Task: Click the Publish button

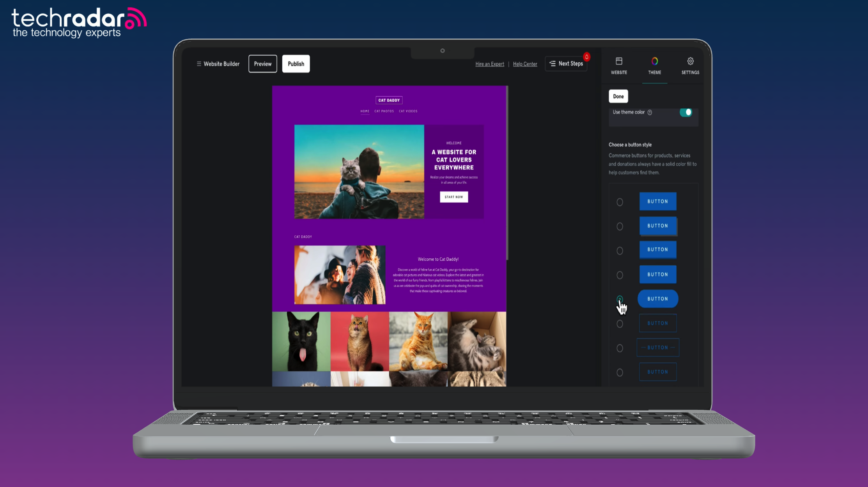Action: click(x=296, y=64)
